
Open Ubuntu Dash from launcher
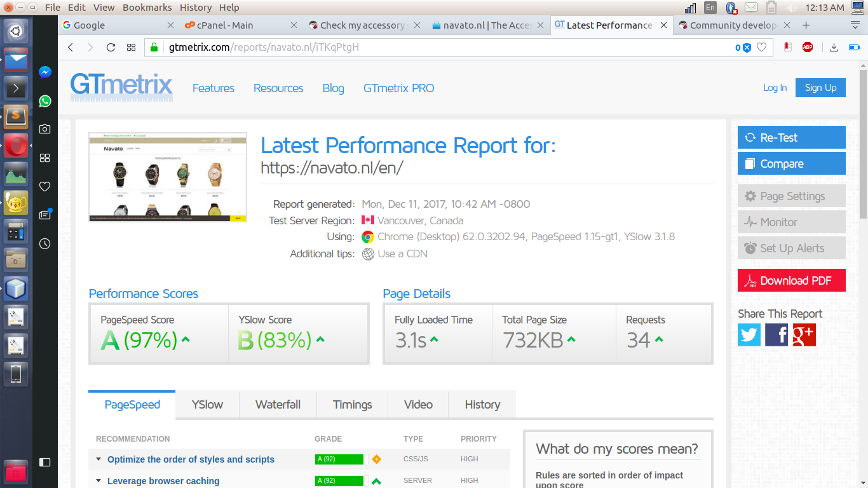point(16,31)
